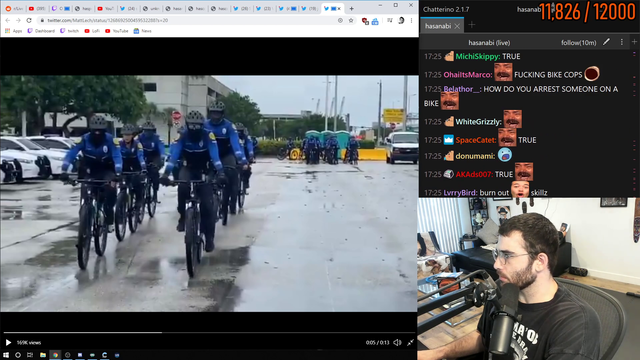Switch to the Twitter (19) tab
Image resolution: width=640 pixels, height=360 pixels.
pos(309,8)
